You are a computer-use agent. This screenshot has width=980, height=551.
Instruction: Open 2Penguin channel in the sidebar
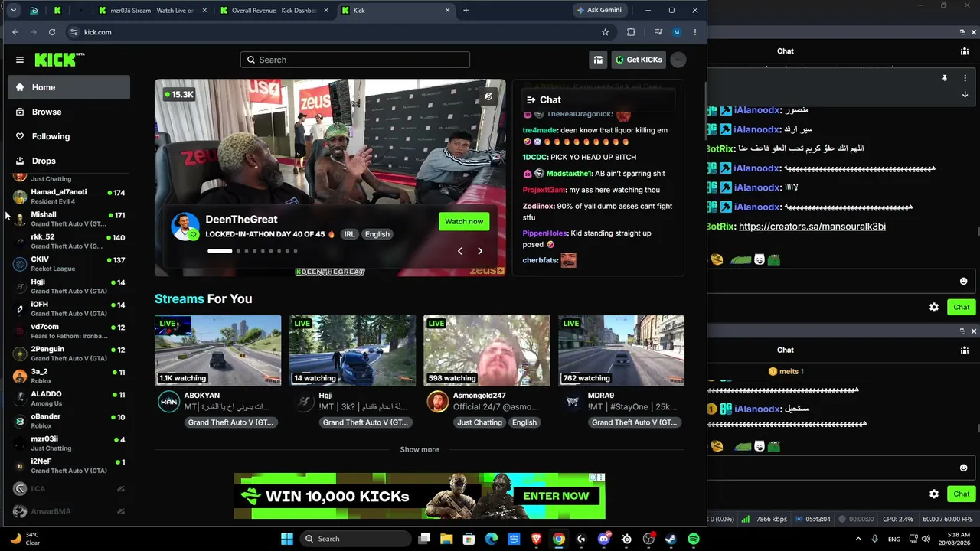click(x=69, y=354)
